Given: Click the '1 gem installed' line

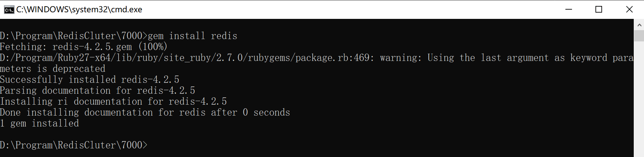Looking at the screenshot, I should 40,123.
